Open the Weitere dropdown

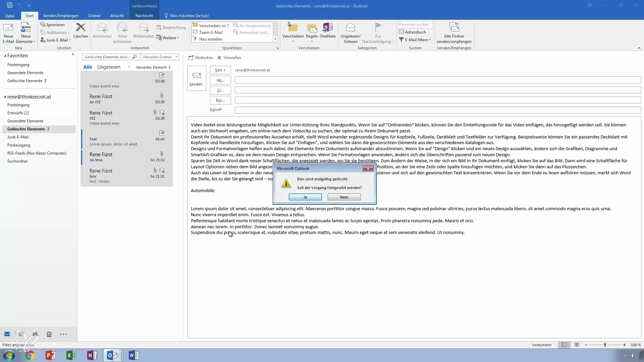[x=168, y=38]
